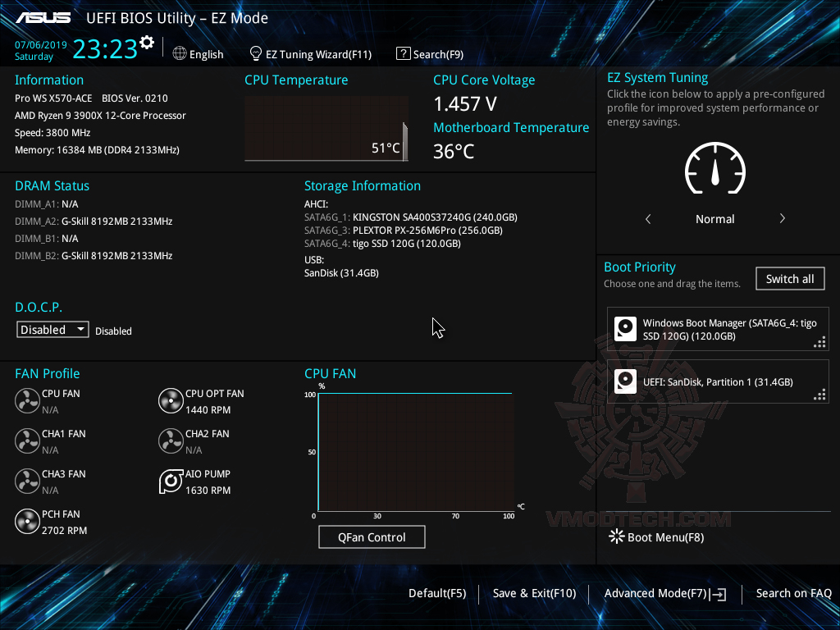Click the Windows Boot Manager drive icon
The image size is (840, 630).
tap(626, 328)
